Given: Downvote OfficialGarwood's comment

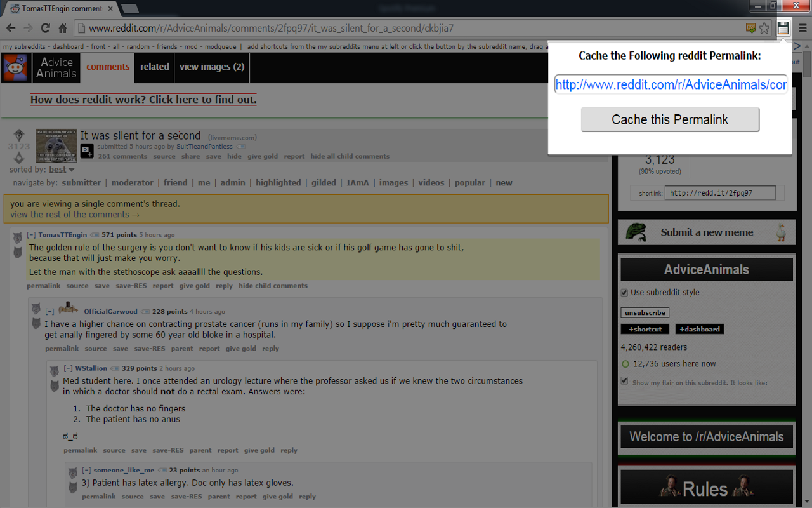Looking at the screenshot, I should [36, 323].
